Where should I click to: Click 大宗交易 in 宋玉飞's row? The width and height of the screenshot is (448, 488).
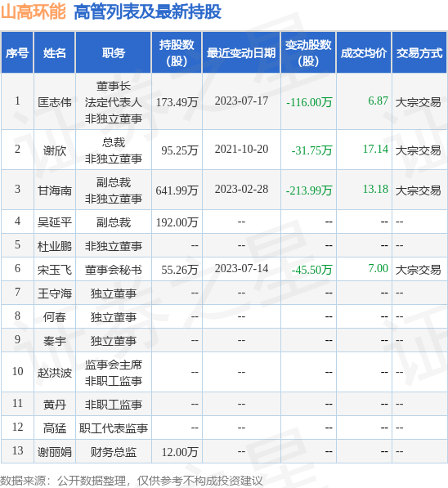pos(418,270)
